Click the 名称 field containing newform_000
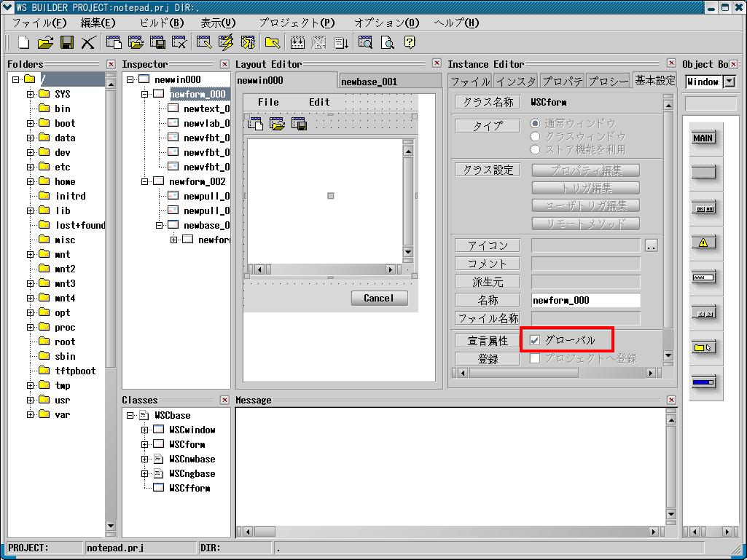 pyautogui.click(x=586, y=300)
